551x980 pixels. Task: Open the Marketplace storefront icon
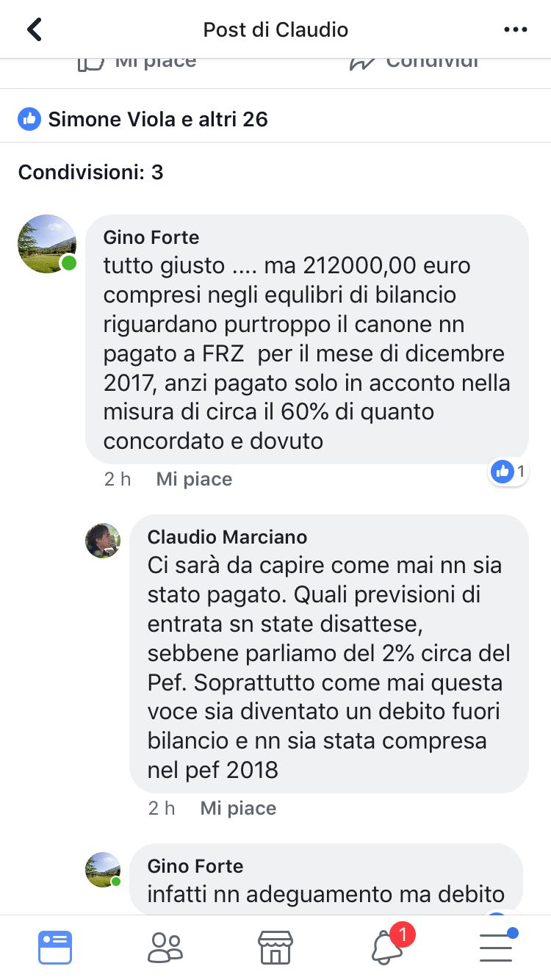pos(275,947)
